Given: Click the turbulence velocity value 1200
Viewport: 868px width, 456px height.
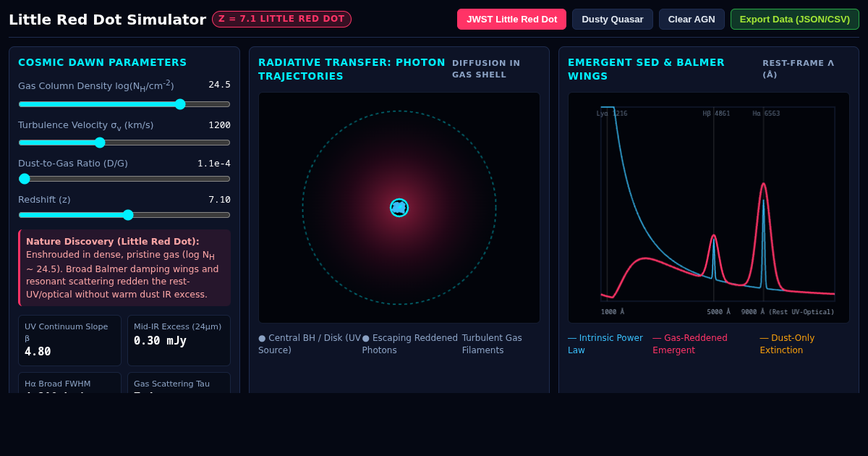Looking at the screenshot, I should pos(219,125).
